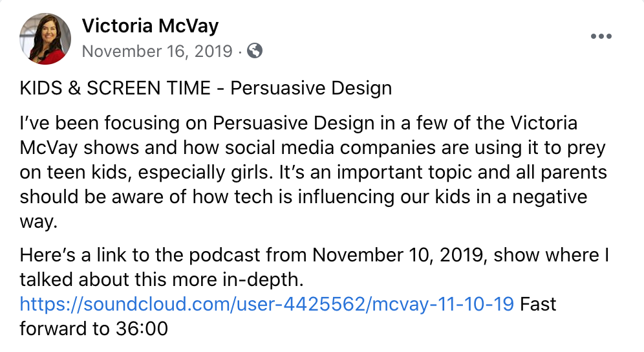Open the November 16, 2019 post timestamp

pos(157,51)
